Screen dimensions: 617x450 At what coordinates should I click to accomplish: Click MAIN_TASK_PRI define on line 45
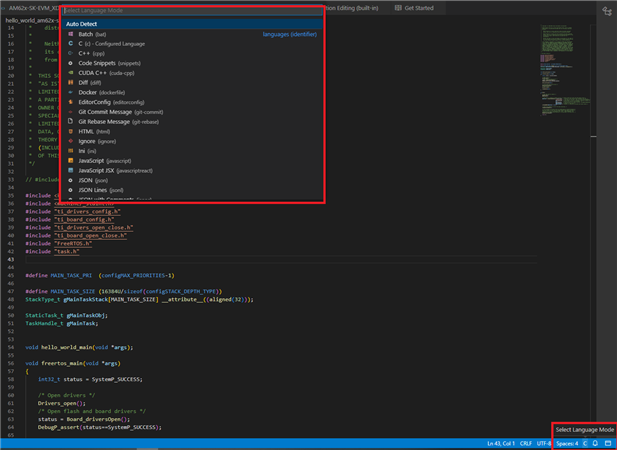pyautogui.click(x=71, y=275)
